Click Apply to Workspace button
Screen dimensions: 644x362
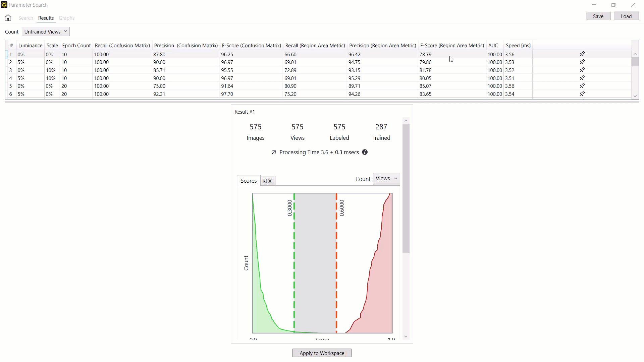[x=322, y=353]
